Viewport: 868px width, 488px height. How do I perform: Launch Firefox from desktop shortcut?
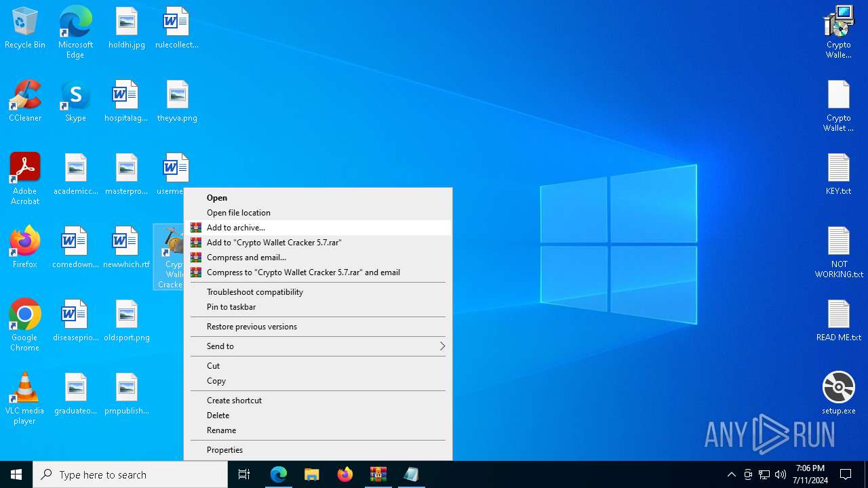pos(25,247)
